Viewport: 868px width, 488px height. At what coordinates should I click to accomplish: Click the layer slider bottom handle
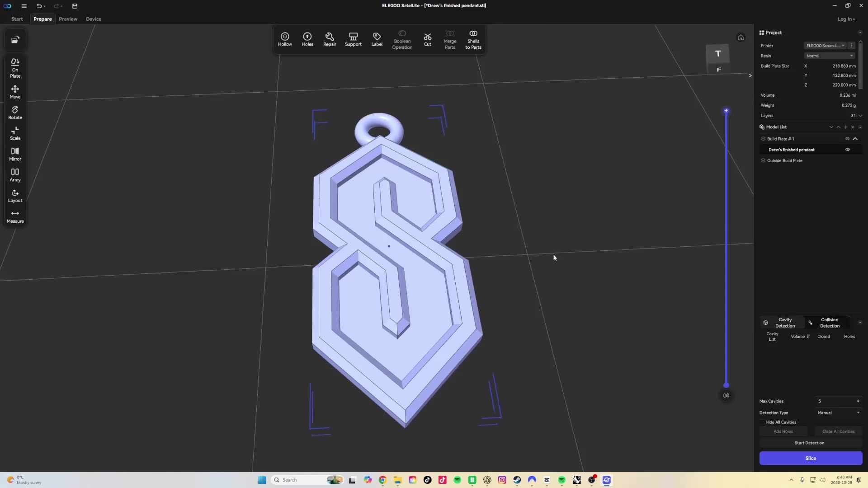click(x=726, y=385)
